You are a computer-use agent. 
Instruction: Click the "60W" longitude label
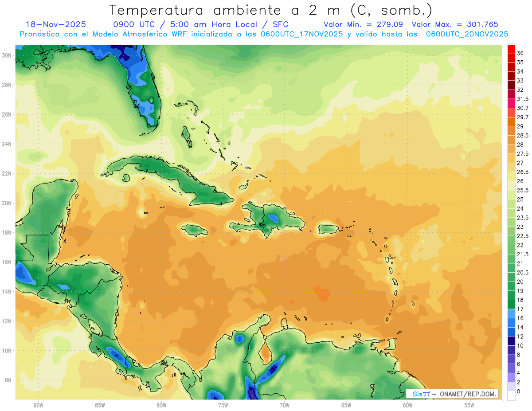click(x=408, y=405)
